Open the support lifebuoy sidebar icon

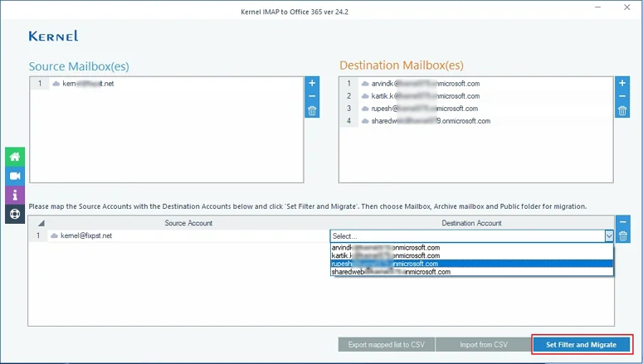15,215
